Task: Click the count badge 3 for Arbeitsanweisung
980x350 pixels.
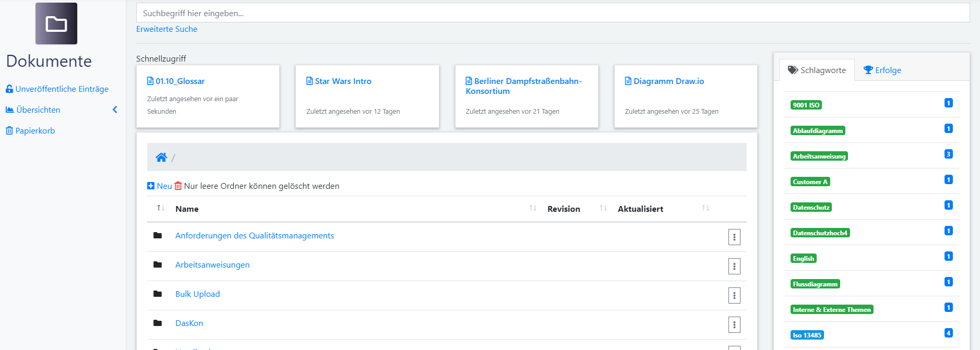Action: click(949, 154)
